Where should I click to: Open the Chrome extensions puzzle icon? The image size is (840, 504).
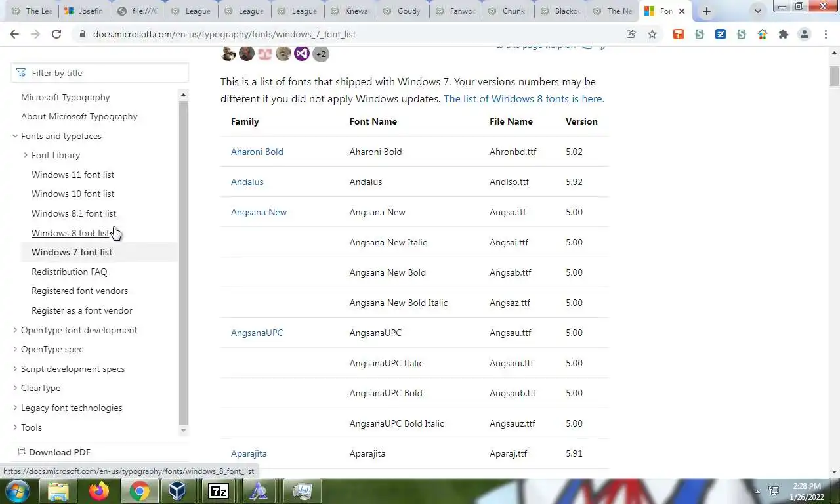pos(783,34)
